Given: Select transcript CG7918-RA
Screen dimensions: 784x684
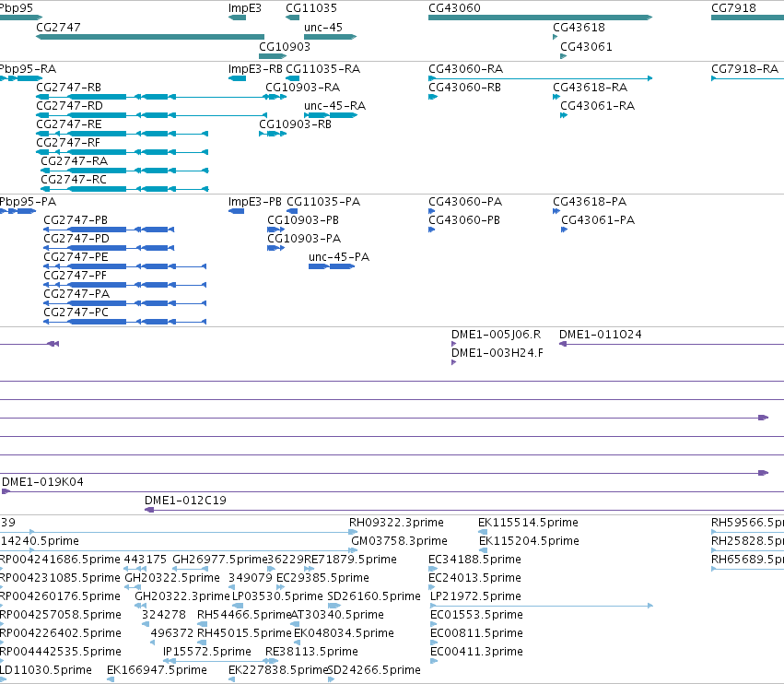Looking at the screenshot, I should [744, 68].
